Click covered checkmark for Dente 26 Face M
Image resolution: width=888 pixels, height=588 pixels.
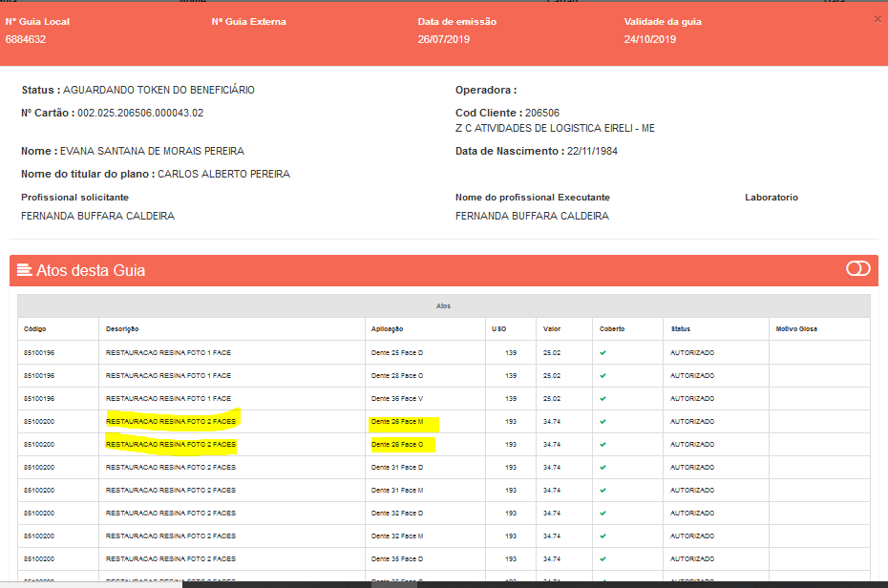pos(603,422)
